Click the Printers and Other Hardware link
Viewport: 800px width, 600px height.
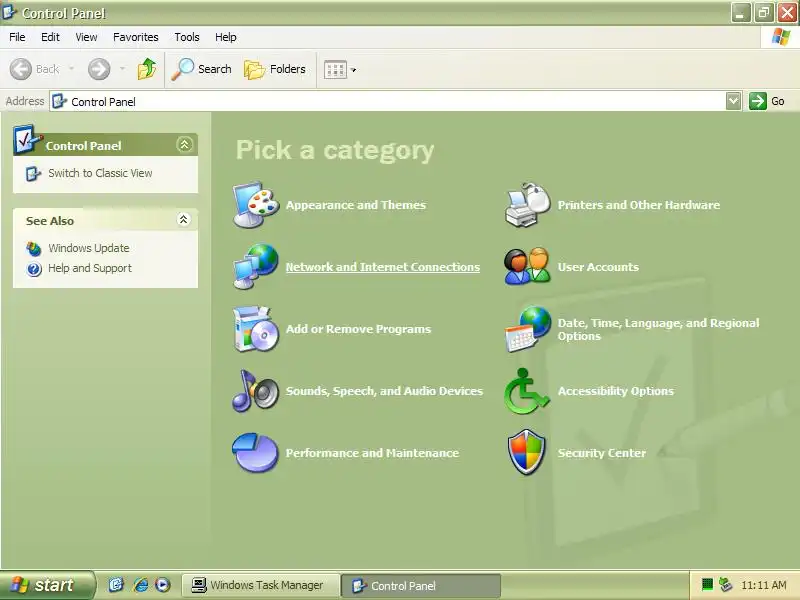click(639, 205)
